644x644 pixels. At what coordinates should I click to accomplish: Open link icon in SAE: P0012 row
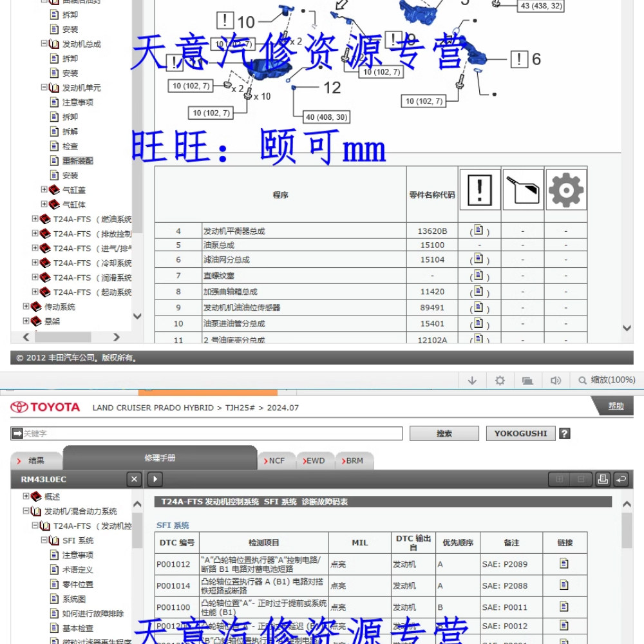tap(564, 625)
